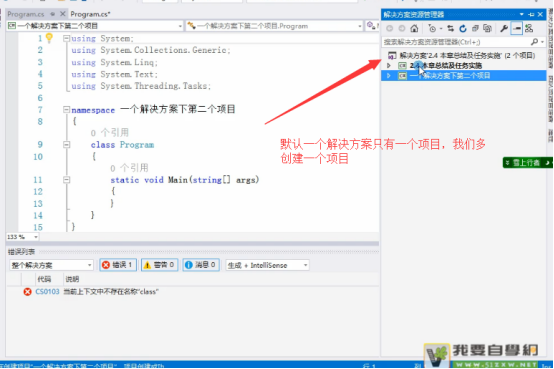Switch to the first Program.cs tab
This screenshot has height=369, width=554.
coord(26,14)
